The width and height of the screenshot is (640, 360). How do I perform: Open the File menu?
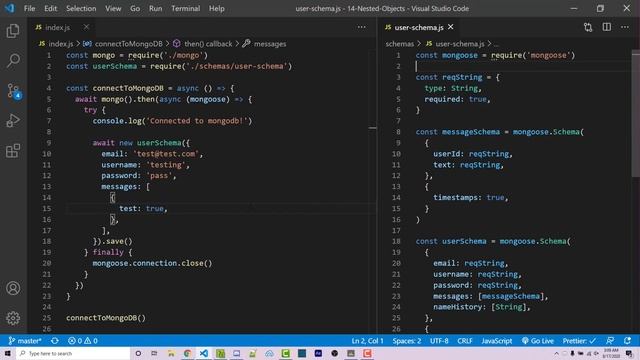click(x=29, y=8)
